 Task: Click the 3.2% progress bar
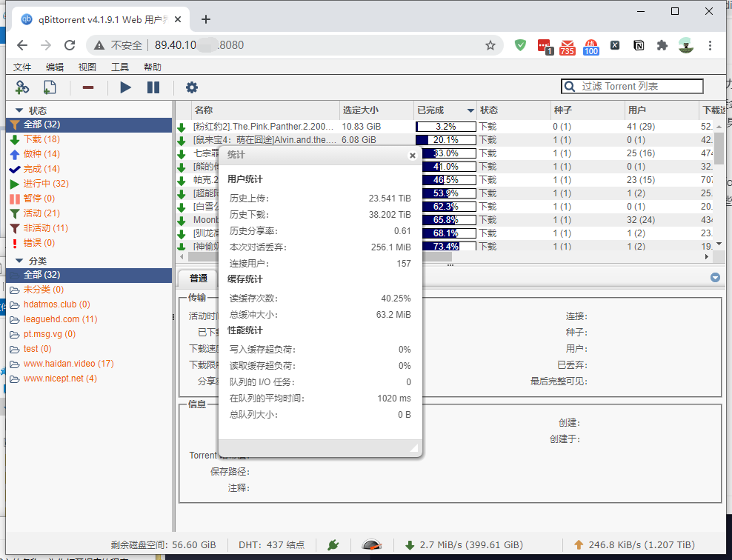(446, 127)
